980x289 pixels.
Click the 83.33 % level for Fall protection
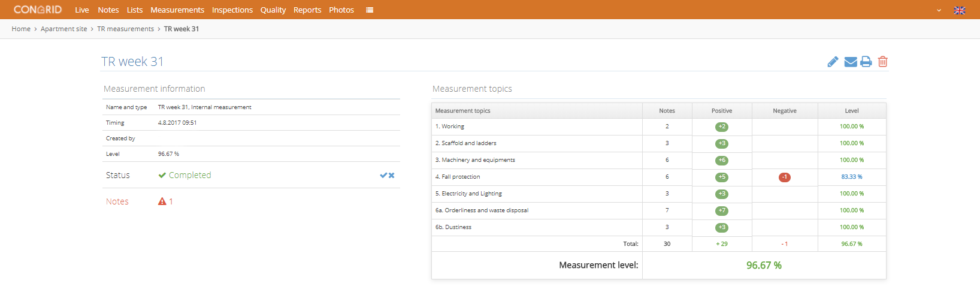click(x=852, y=177)
